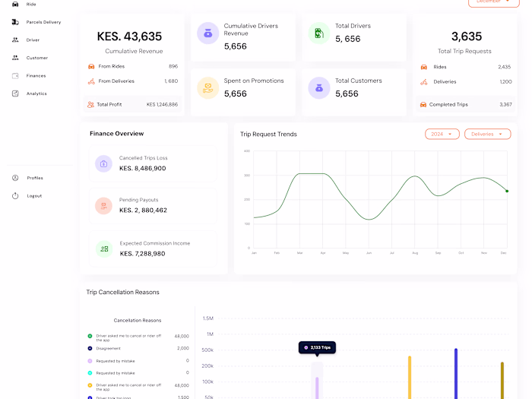
Task: Click the Rides car icon under Trip Requests
Action: tap(424, 67)
